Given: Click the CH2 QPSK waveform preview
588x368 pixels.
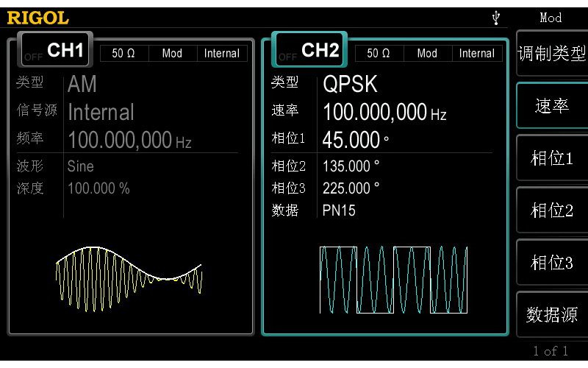Looking at the screenshot, I should point(393,280).
